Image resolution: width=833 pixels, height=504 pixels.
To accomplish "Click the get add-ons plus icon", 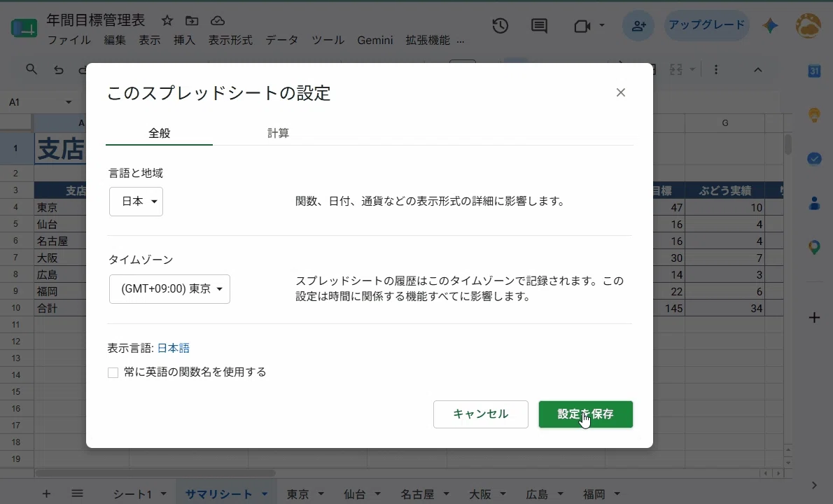I will pyautogui.click(x=814, y=318).
